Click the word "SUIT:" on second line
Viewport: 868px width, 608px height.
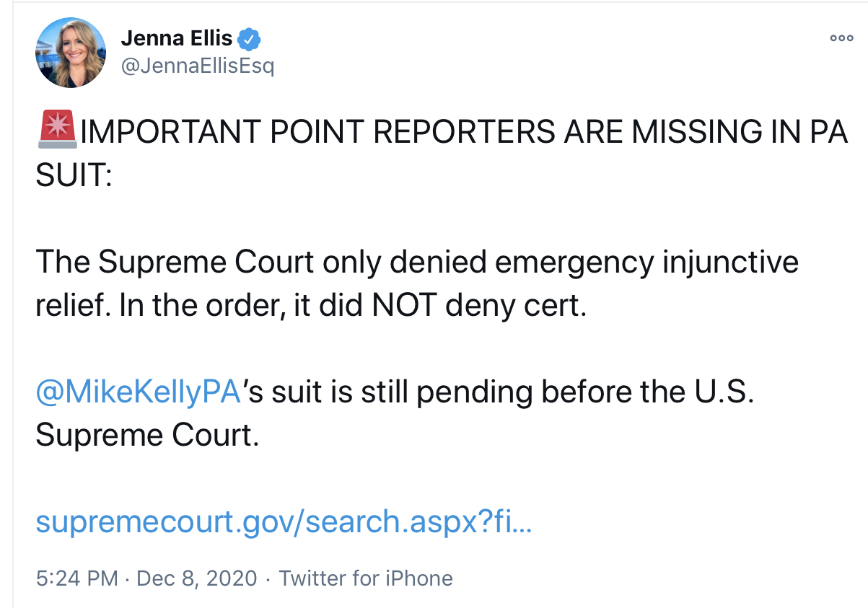tap(73, 175)
